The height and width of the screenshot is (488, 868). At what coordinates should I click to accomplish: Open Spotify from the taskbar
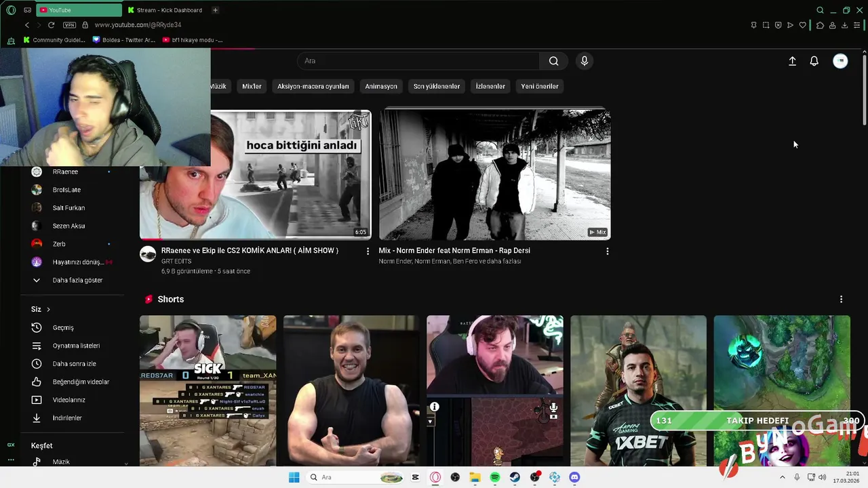tap(495, 477)
